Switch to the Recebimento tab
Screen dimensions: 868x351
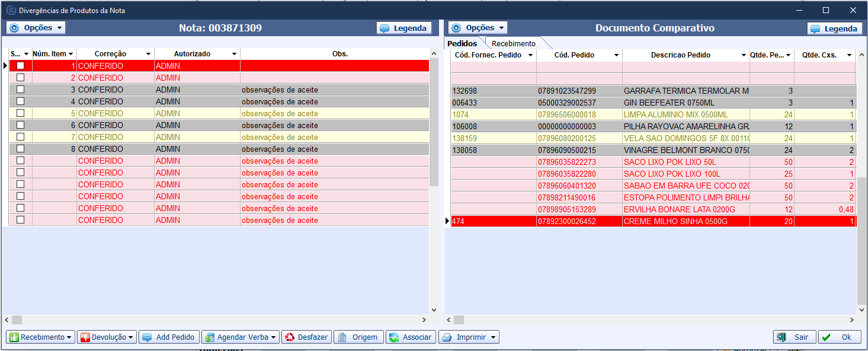click(x=513, y=43)
